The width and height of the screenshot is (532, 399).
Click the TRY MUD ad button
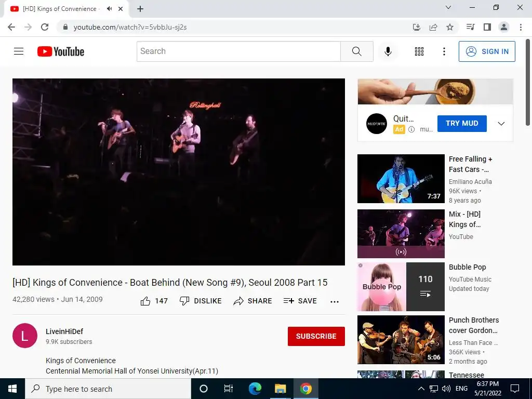[x=462, y=124]
